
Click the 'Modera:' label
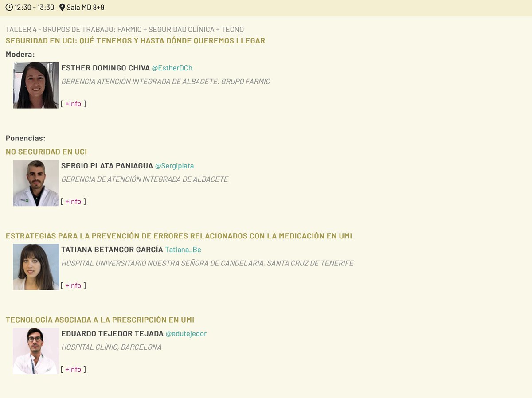20,55
